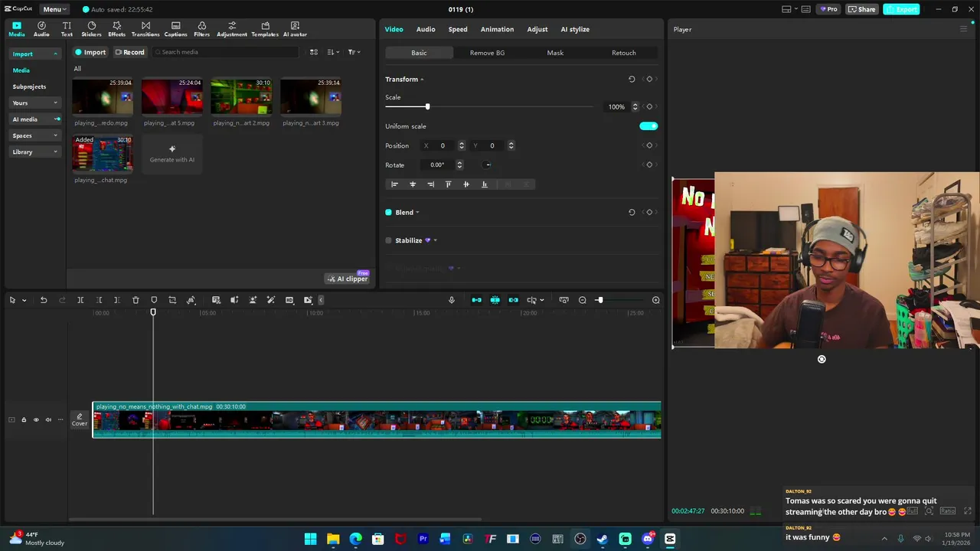The image size is (980, 551).
Task: Toggle auto snapping in timeline
Action: pyautogui.click(x=495, y=300)
